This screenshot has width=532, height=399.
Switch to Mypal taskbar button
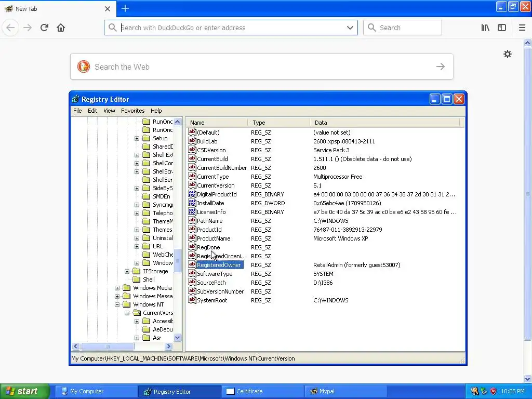(346, 392)
